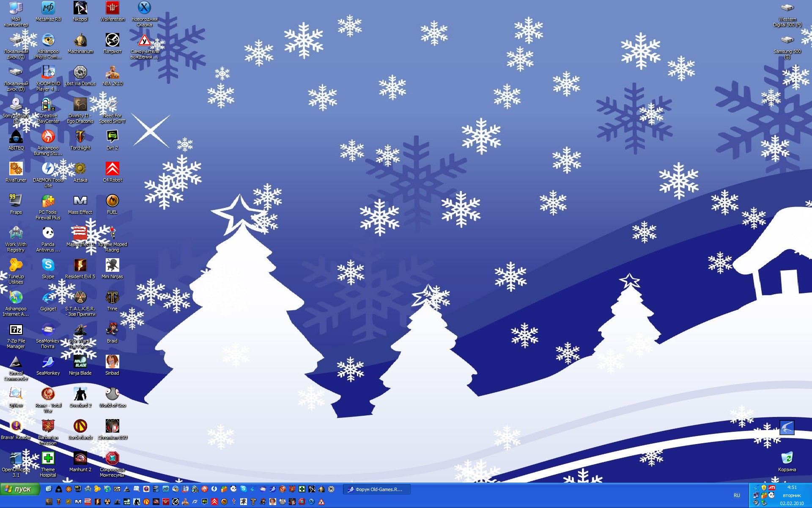Click the пуск Start button
The image size is (812, 508).
point(20,489)
